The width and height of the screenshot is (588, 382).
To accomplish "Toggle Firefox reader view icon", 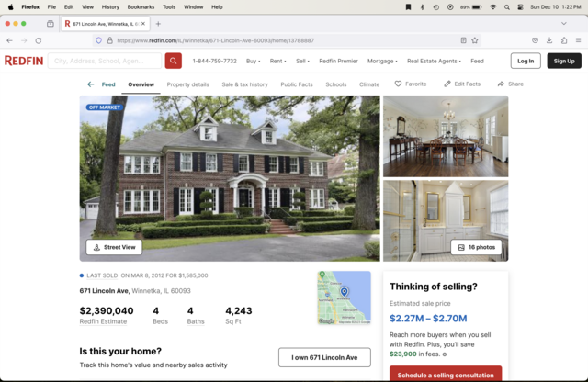I will click(x=463, y=40).
